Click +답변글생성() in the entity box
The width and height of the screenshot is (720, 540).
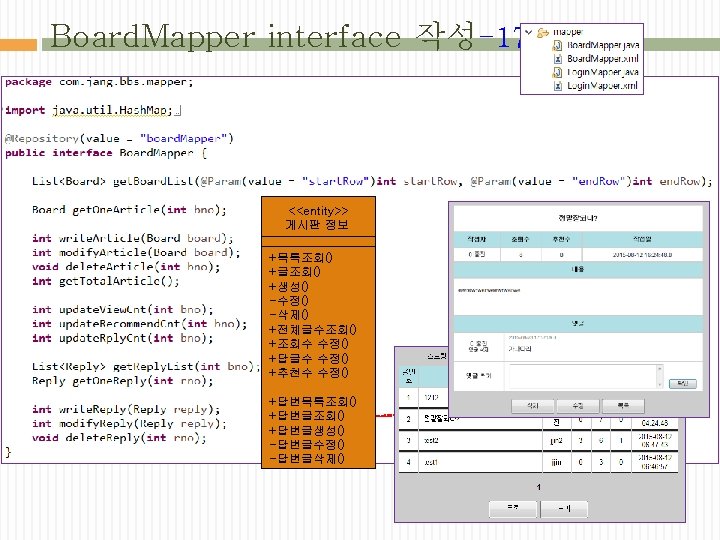tap(307, 431)
